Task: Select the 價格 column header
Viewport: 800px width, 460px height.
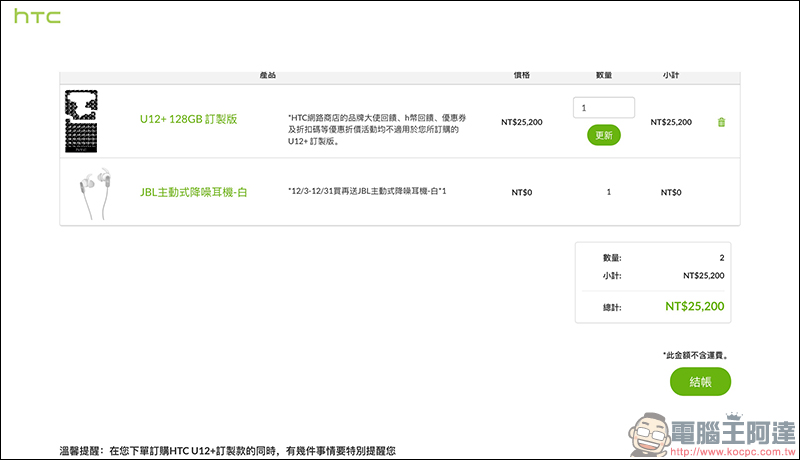Action: click(x=521, y=75)
